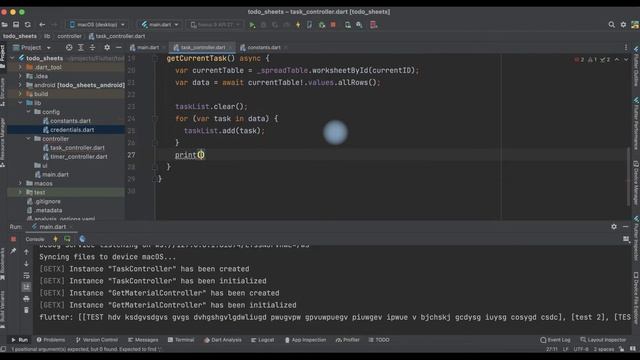Open the Problems tool window
The height and width of the screenshot is (360, 640).
click(x=51, y=340)
